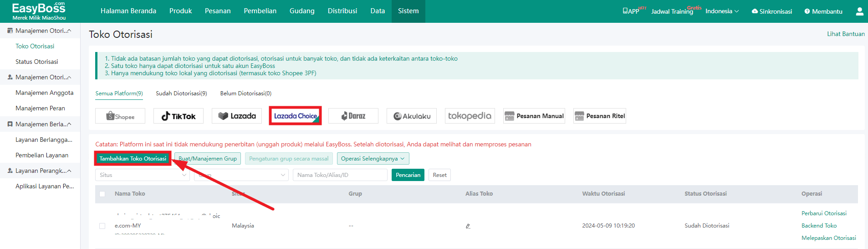Open Aplikasi Layanan Pe sidebar item
Screen dimensions: 868x249
[x=45, y=186]
